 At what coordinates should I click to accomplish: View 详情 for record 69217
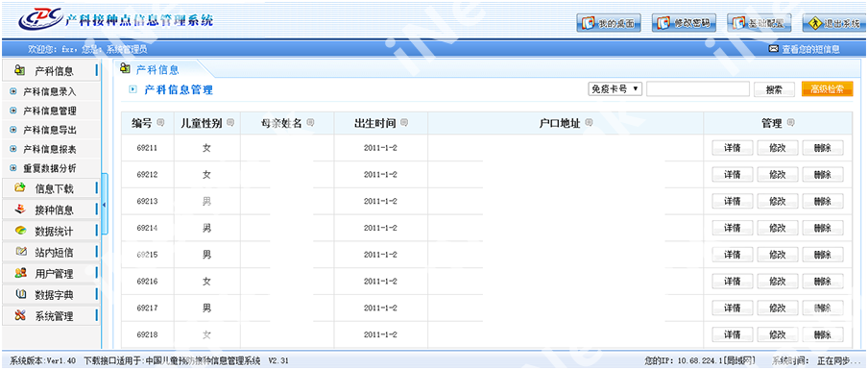732,308
